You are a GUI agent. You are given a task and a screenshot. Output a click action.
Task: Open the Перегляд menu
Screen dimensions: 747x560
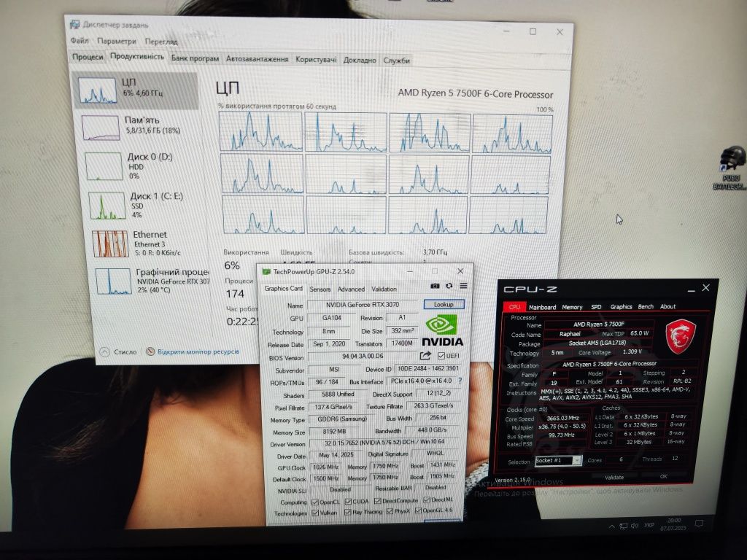[x=161, y=42]
